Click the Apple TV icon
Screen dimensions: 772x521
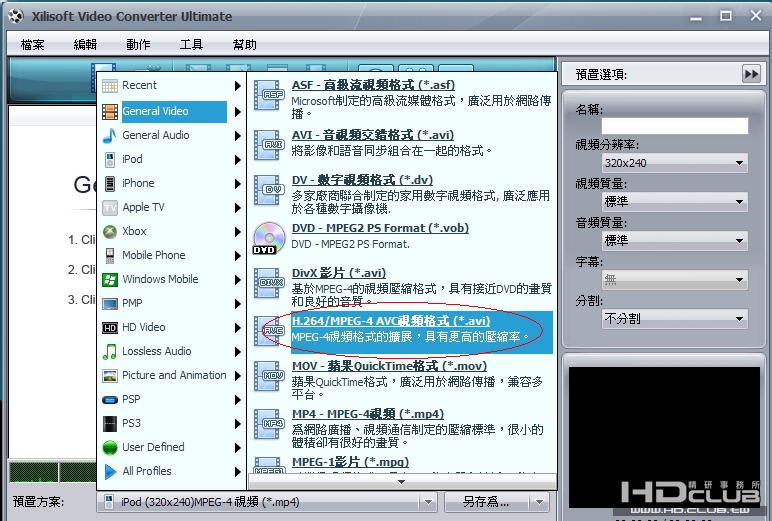(110, 207)
